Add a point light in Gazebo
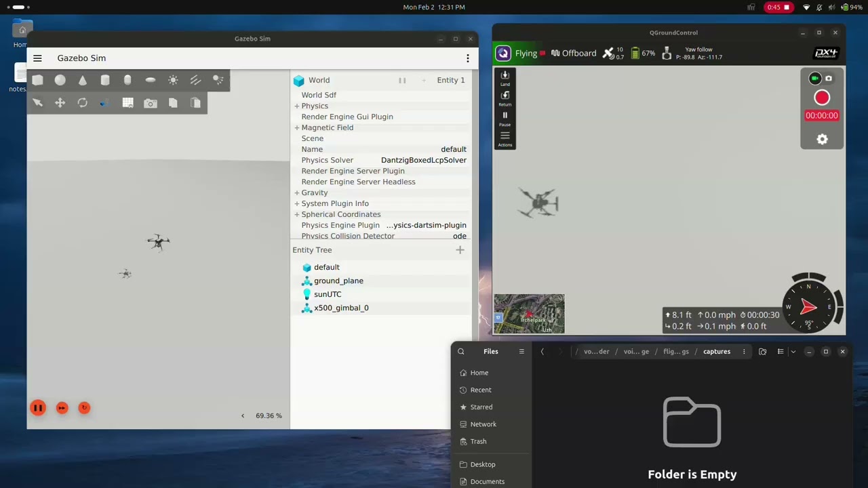This screenshot has height=488, width=868. point(173,80)
